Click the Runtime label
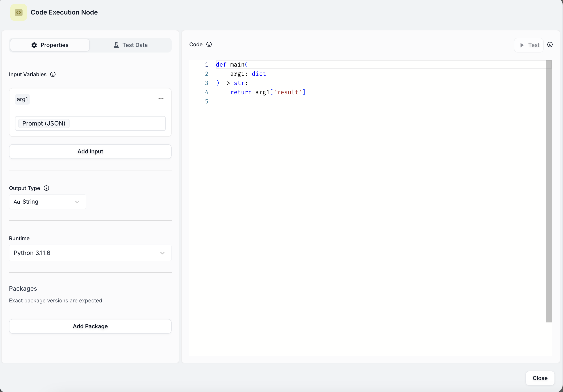The height and width of the screenshot is (392, 563). click(19, 238)
